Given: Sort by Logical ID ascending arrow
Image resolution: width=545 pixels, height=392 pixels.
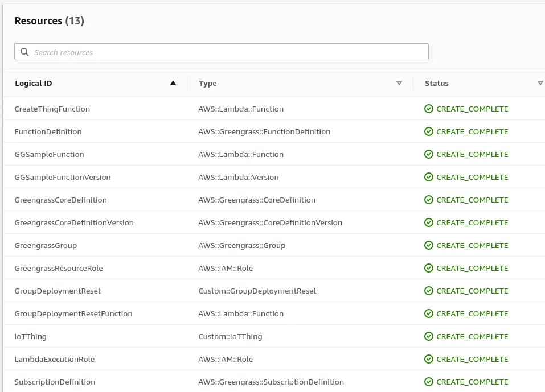Looking at the screenshot, I should point(173,83).
